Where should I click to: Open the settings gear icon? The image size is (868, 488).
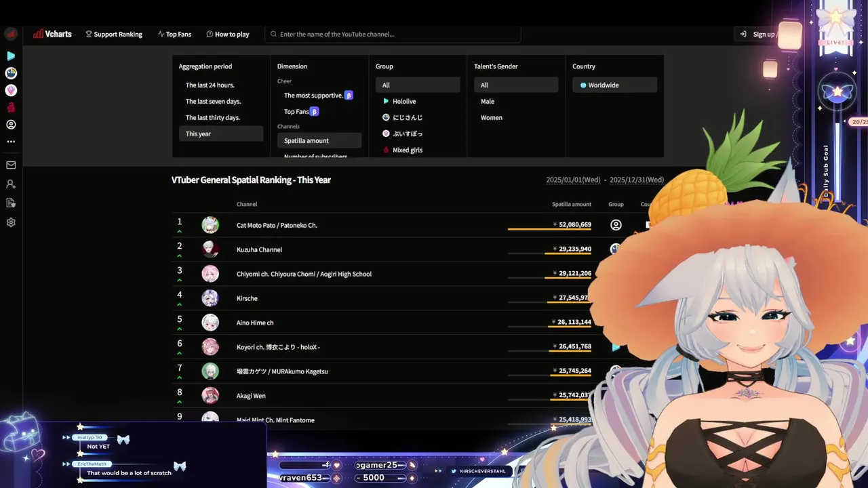tap(11, 222)
